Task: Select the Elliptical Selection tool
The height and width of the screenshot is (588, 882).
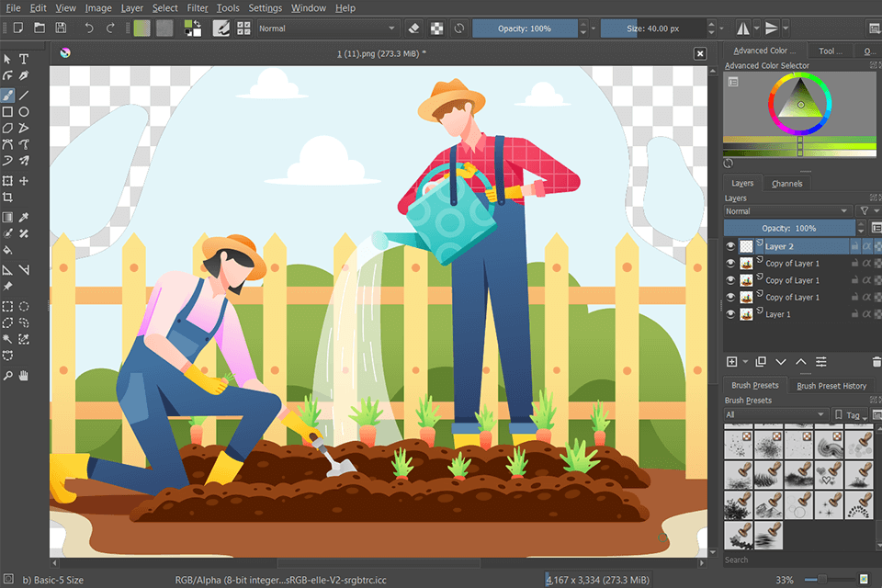Action: (24, 307)
